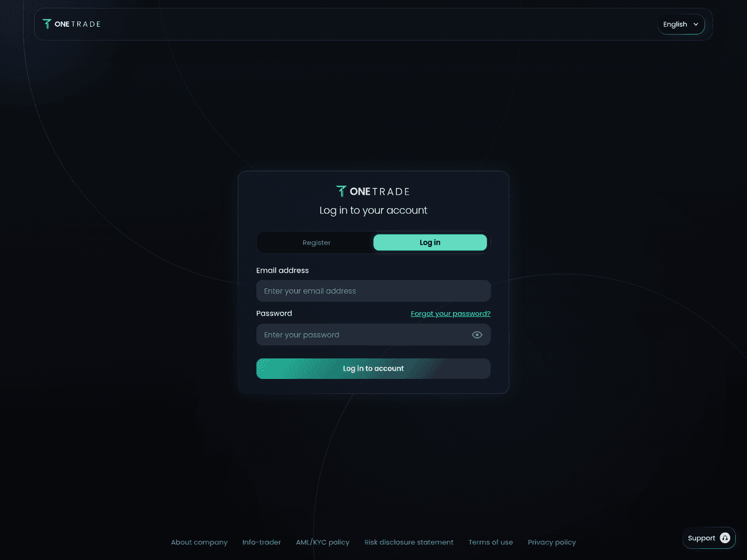
Task: Click the One Trade logo in header
Action: [71, 24]
